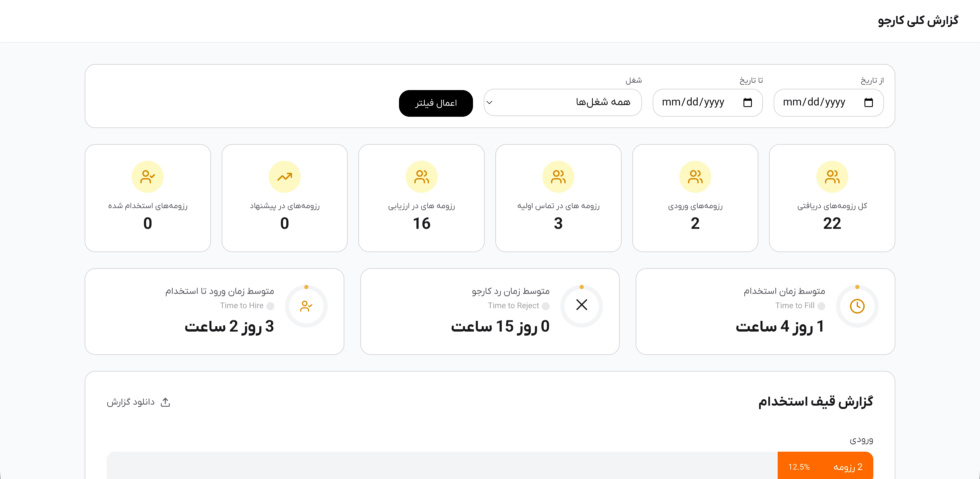The height and width of the screenshot is (479, 980).
Task: Open calendar picker in the تا تاریخ field
Action: click(x=747, y=102)
